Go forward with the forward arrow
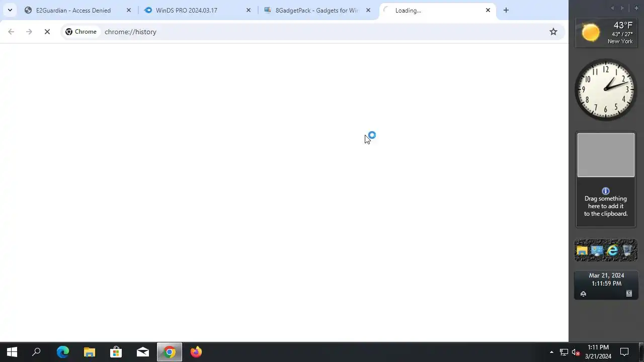This screenshot has width=644, height=362. pos(29,32)
